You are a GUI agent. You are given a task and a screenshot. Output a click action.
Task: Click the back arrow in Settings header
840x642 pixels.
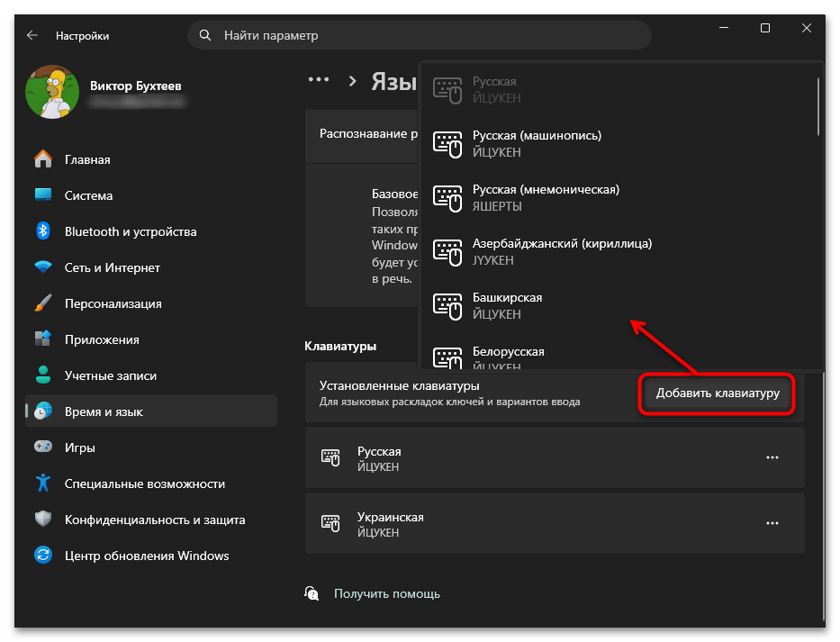(x=32, y=35)
